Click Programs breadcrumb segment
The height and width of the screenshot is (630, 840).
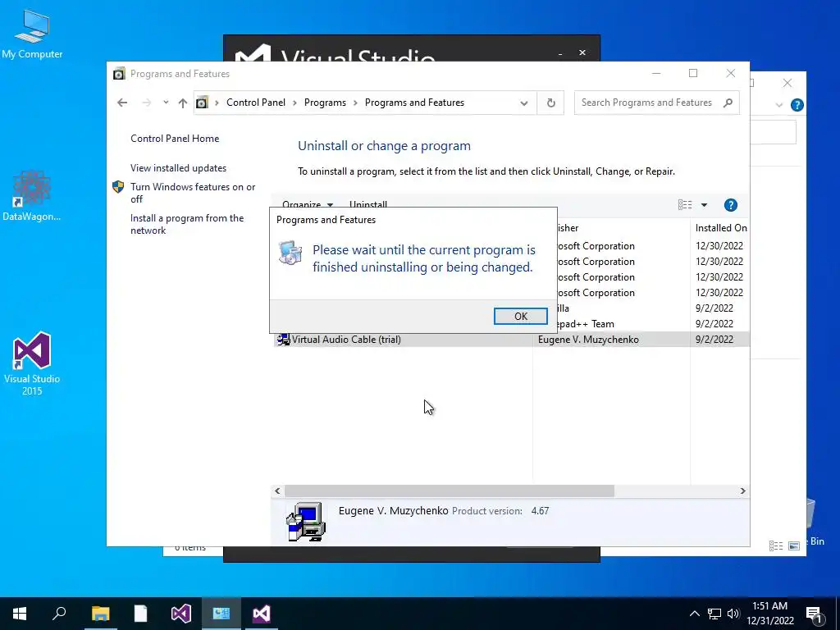pos(325,103)
